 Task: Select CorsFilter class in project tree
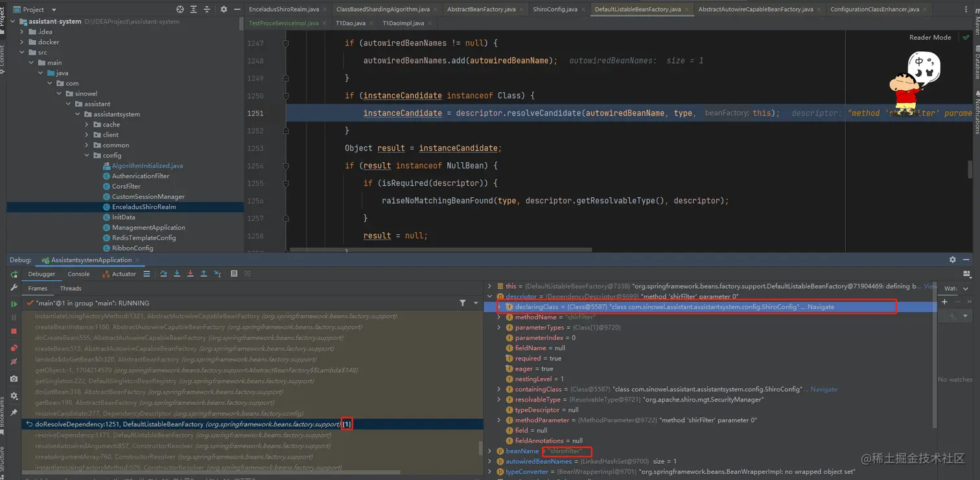pyautogui.click(x=126, y=186)
